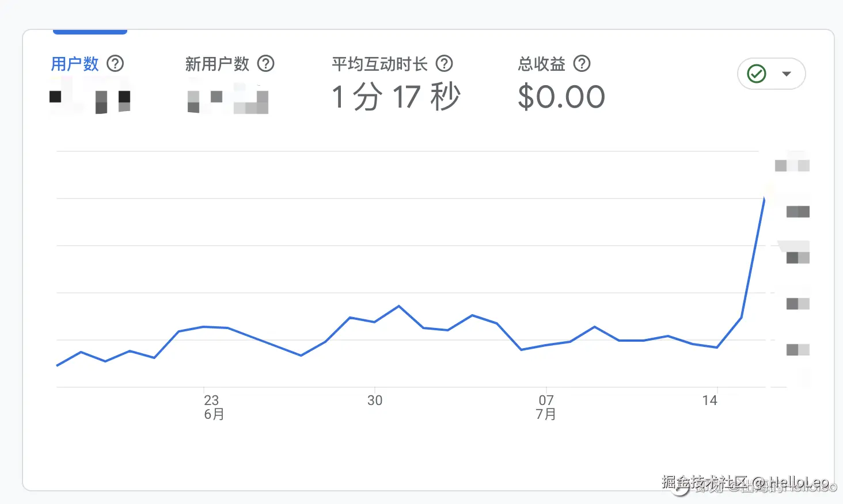Open help tooltip for 平均互动时长 metric
Image resolution: width=843 pixels, height=504 pixels.
[x=444, y=64]
